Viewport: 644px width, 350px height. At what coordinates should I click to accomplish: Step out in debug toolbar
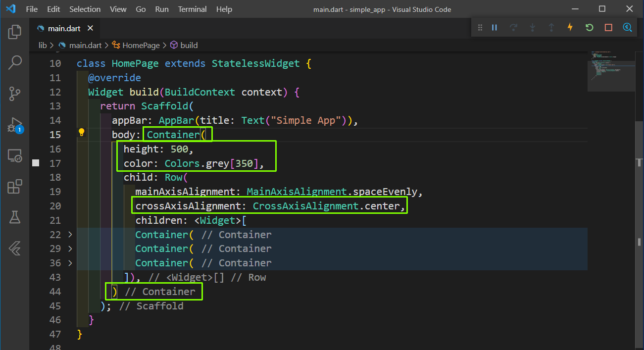point(551,28)
